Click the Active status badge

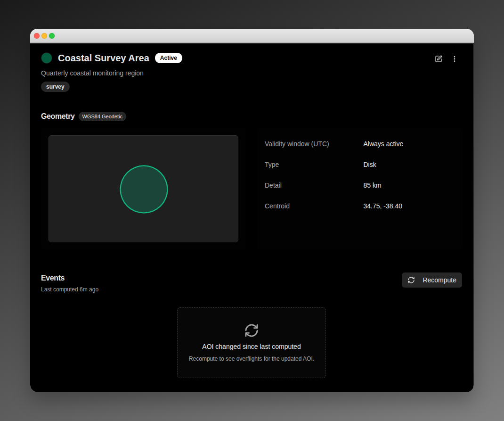pyautogui.click(x=169, y=58)
